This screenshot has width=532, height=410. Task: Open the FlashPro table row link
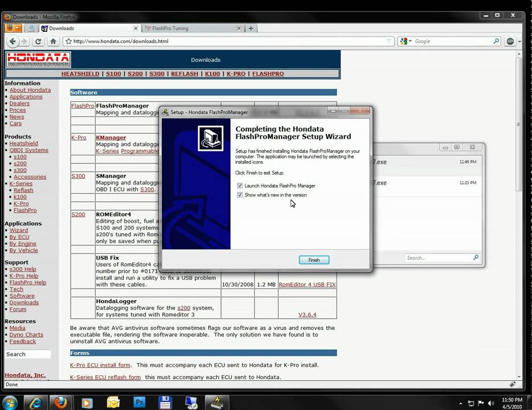[83, 106]
